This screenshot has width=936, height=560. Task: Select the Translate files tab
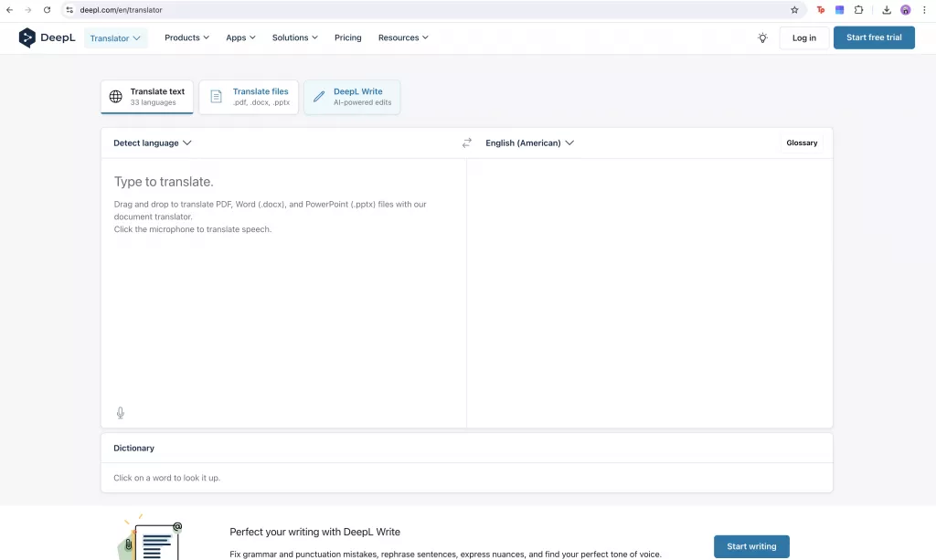249,97
